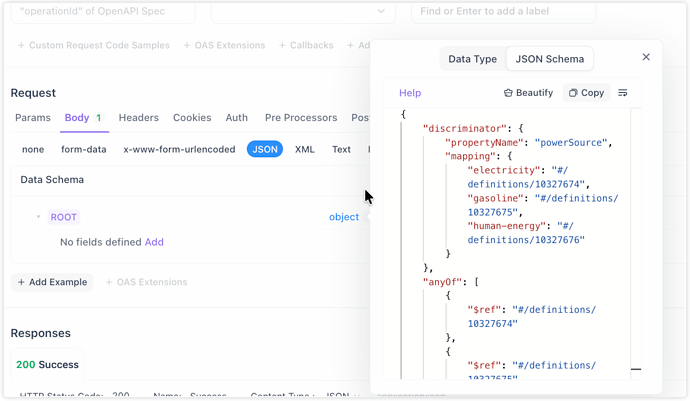Toggle word wrap icon beside Copy
Viewport: 690px width, 401px height.
click(623, 93)
